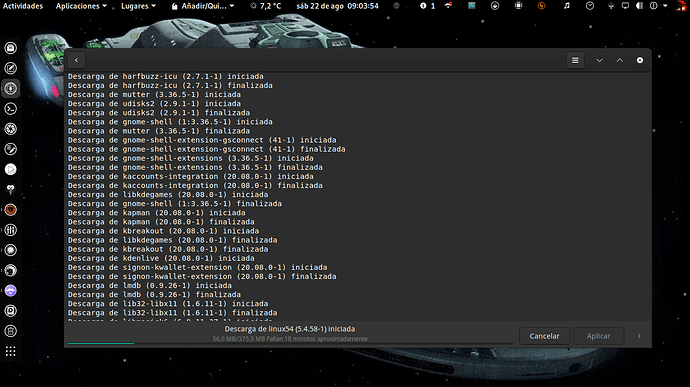Screen dimensions: 690x387
Task: Open the mixer sliders dock icon
Action: coord(11,230)
